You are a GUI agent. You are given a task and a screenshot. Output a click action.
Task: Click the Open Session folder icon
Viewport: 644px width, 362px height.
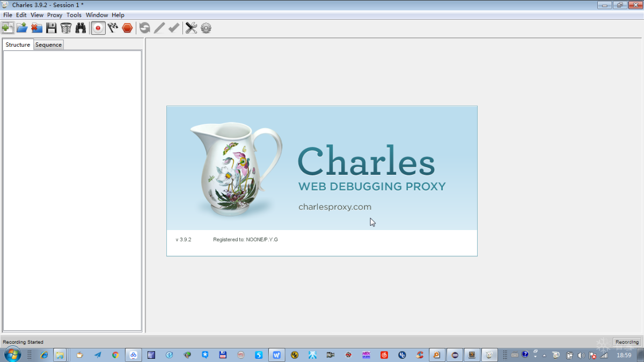point(22,28)
